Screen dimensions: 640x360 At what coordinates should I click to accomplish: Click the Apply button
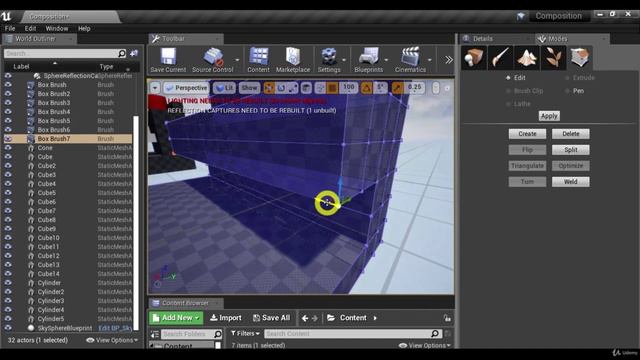(549, 116)
